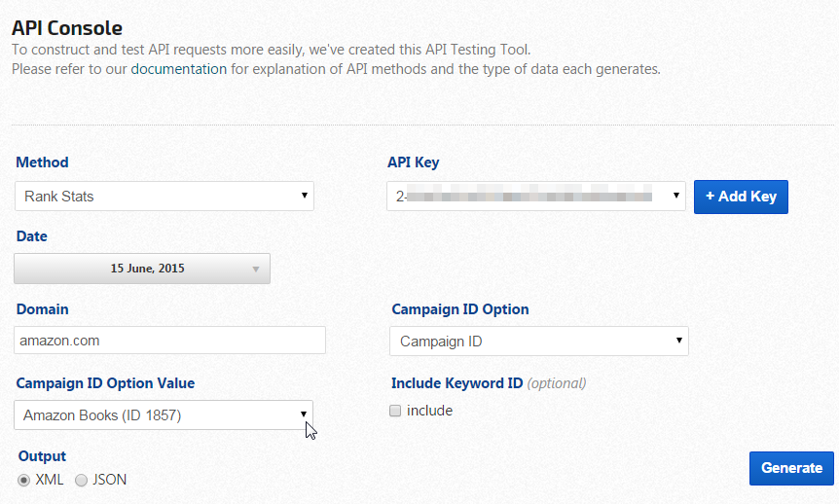Viewport: 839px width, 504px height.
Task: Check the Include Keyword ID checkbox
Action: tap(395, 411)
